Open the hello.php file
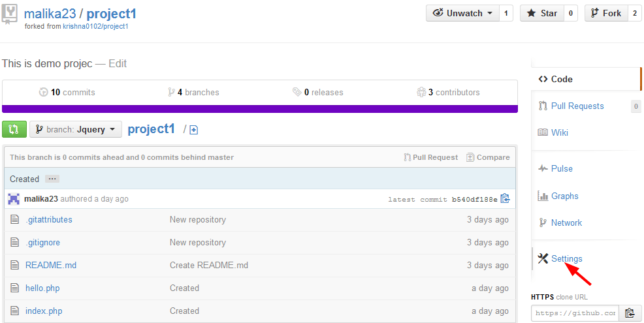 42,288
